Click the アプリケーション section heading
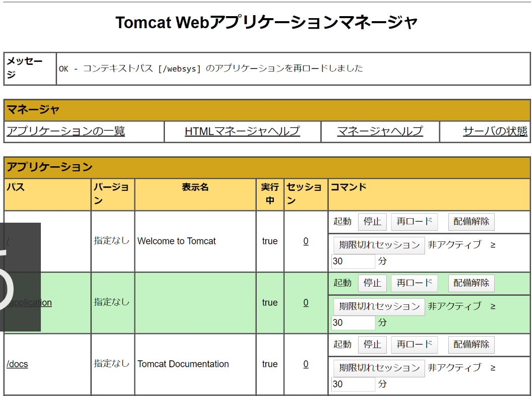The width and height of the screenshot is (532, 396). pyautogui.click(x=49, y=167)
